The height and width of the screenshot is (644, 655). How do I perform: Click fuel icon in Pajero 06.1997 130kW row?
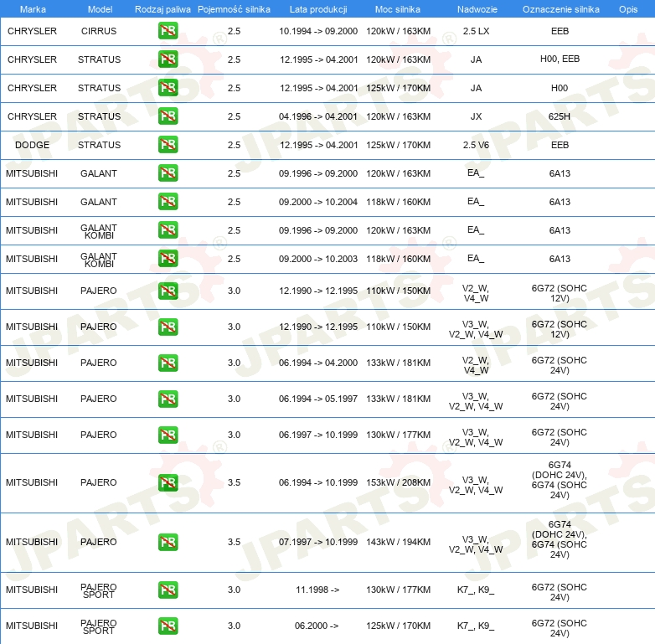click(168, 435)
